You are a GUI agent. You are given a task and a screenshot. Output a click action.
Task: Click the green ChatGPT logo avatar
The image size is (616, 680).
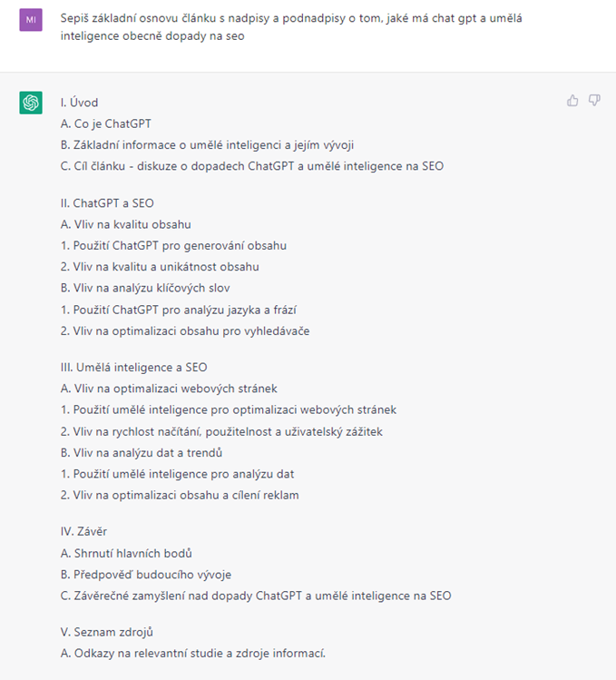31,103
